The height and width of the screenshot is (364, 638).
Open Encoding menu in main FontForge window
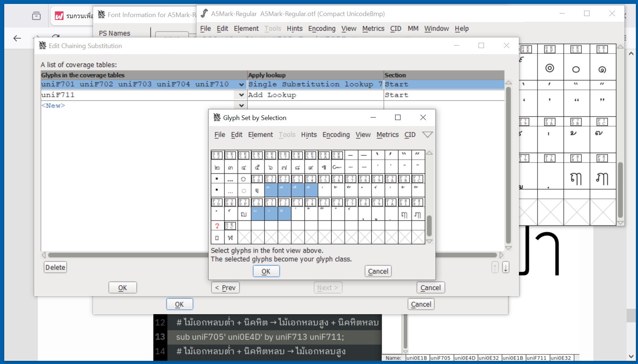(x=322, y=28)
